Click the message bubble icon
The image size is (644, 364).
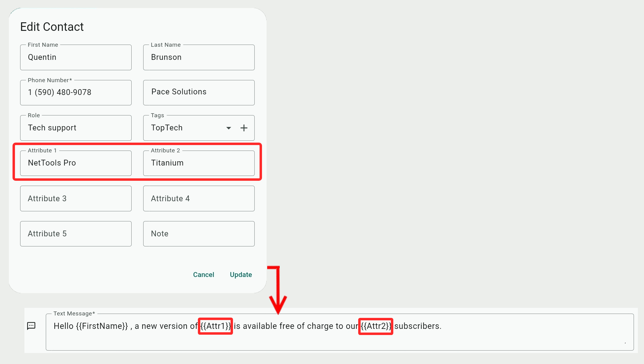[x=31, y=326]
